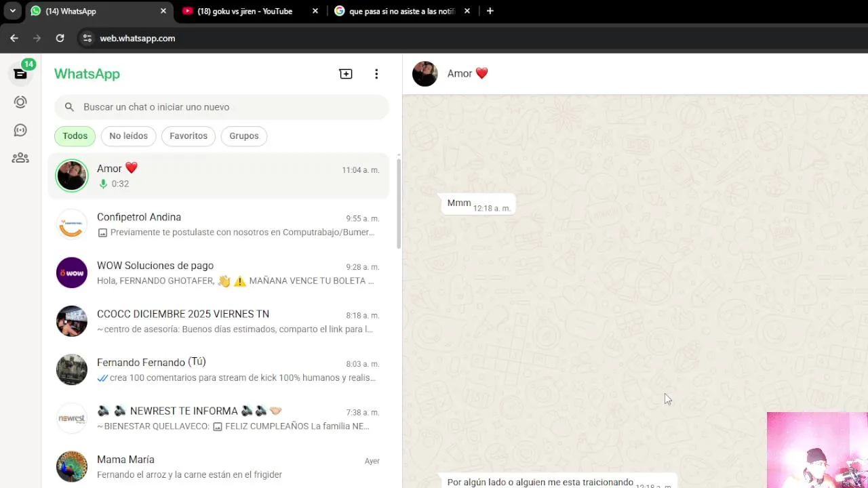
Task: Close the YouTube browser tab
Action: 315,11
